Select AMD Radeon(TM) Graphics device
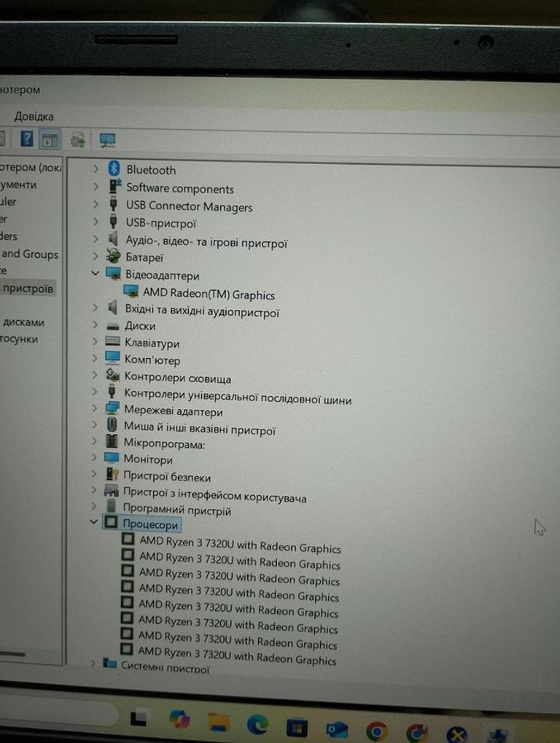Viewport: 560px width, 743px height. pyautogui.click(x=209, y=295)
